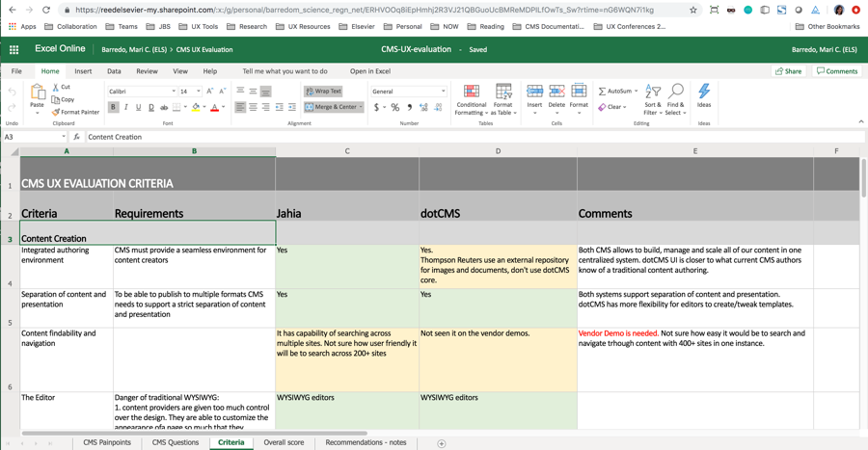
Task: Click the red font color swatch
Action: (214, 108)
